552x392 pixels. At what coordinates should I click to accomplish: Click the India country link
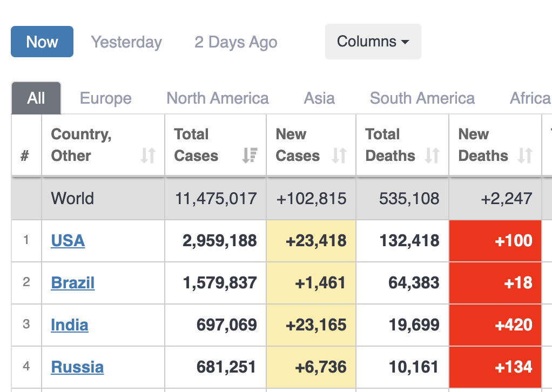pos(70,325)
